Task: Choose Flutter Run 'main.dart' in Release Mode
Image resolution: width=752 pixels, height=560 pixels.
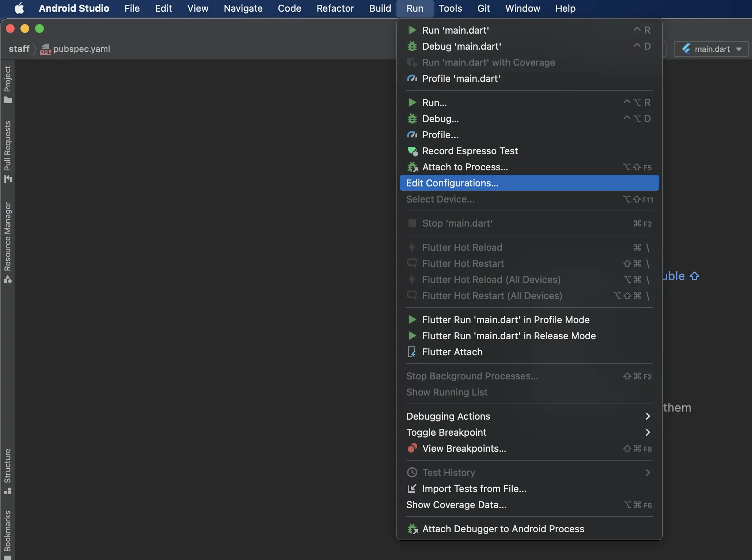Action: 509,336
